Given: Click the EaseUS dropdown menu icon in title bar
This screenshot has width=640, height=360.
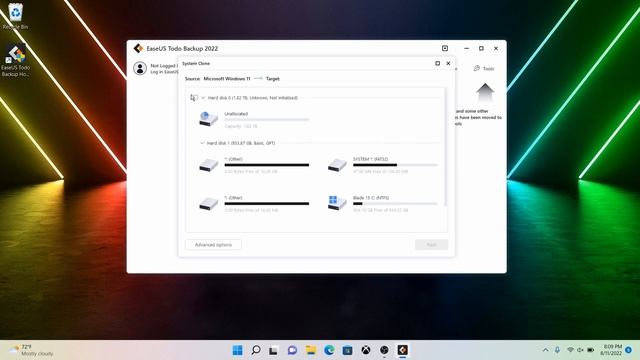Looking at the screenshot, I should pyautogui.click(x=445, y=48).
